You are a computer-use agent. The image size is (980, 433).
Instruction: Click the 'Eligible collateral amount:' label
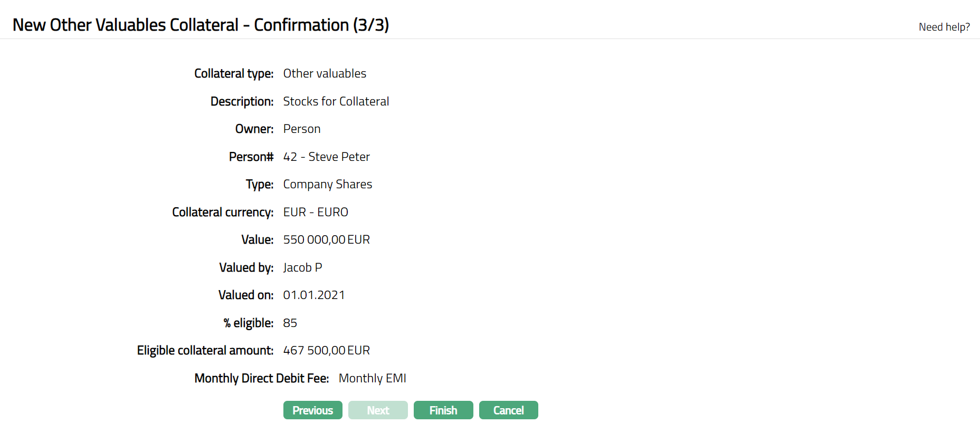tap(205, 351)
